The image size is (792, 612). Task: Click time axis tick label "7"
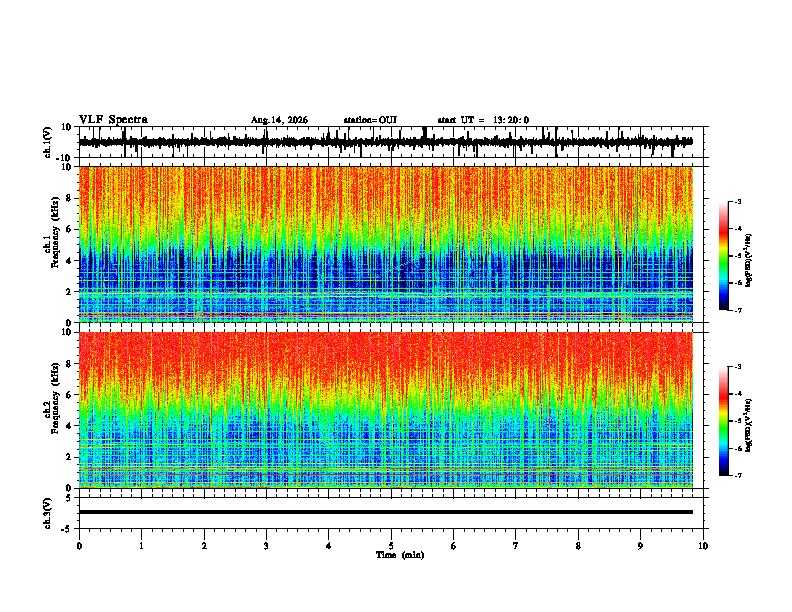pos(516,546)
